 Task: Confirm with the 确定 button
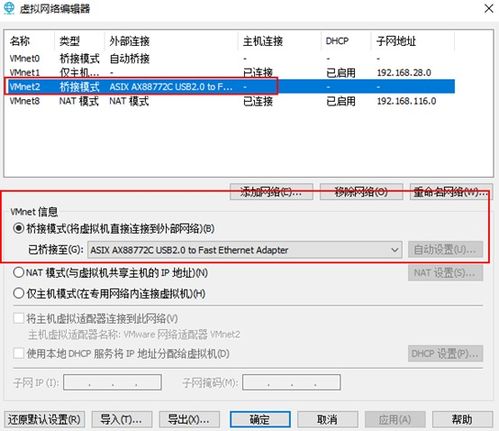point(260,419)
